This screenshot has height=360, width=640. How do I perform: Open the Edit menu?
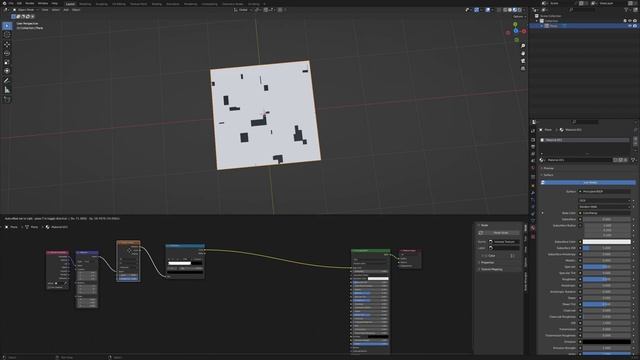tap(19, 3)
